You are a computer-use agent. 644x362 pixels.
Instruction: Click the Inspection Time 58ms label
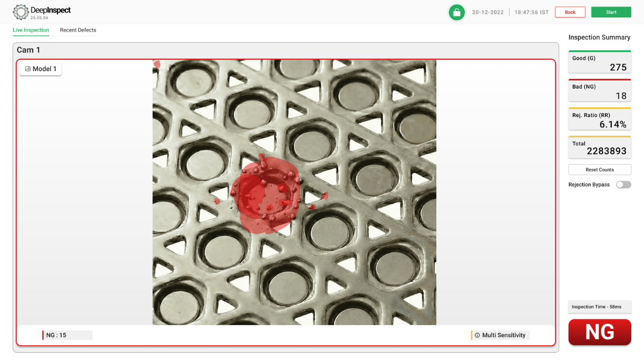coord(599,307)
